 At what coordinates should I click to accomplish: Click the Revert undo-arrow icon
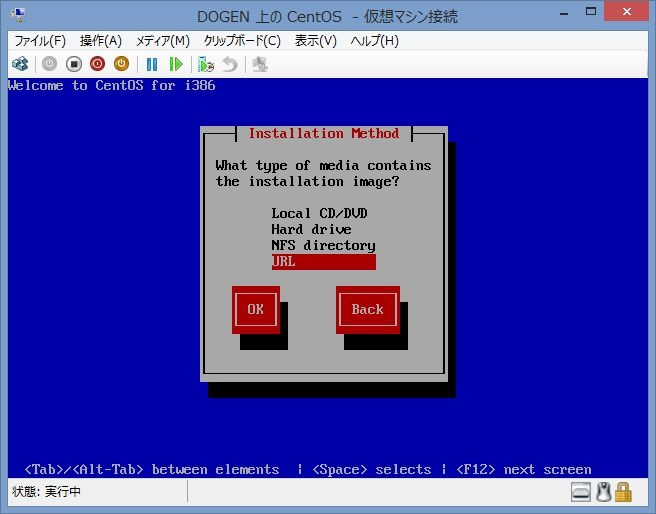coord(230,64)
